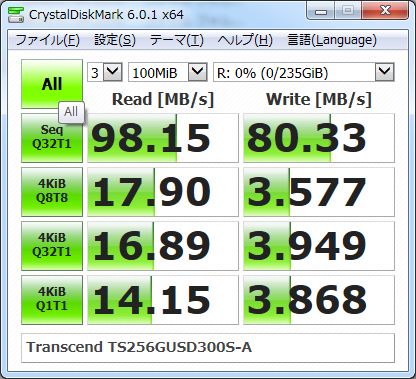This screenshot has height=379, width=416.
Task: Click the Seq write result 80.33
Action: point(319,138)
